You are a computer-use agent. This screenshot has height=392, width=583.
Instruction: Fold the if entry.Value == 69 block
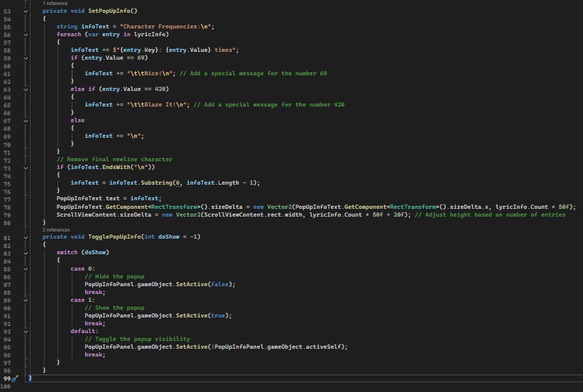[27, 57]
